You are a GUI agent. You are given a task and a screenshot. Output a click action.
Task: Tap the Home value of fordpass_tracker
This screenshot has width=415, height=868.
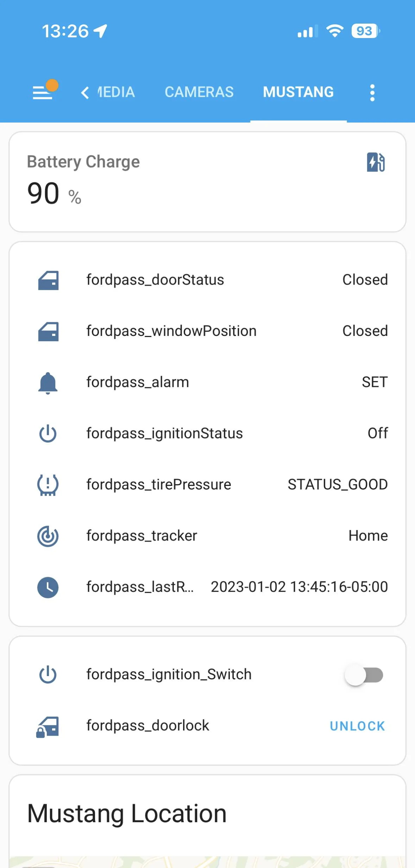pos(368,536)
